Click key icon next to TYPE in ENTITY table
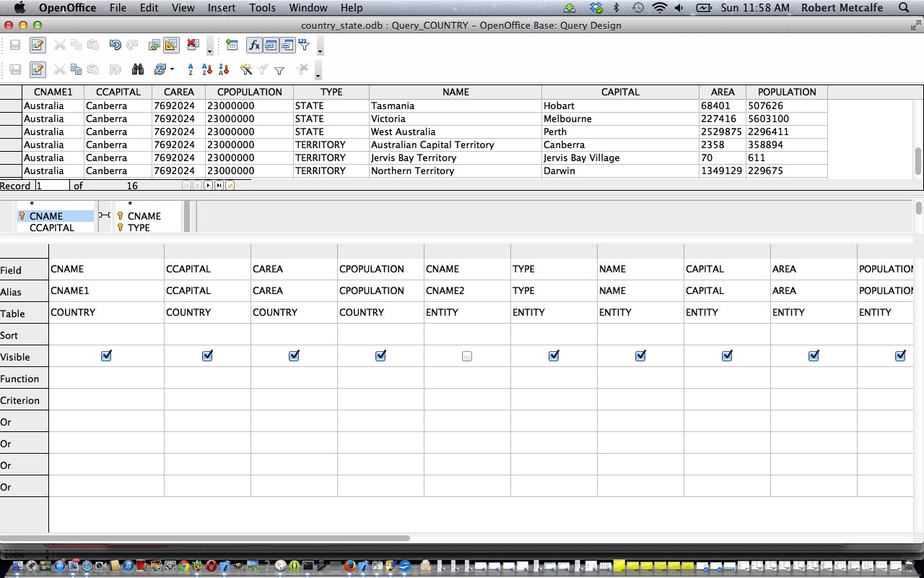 [120, 228]
